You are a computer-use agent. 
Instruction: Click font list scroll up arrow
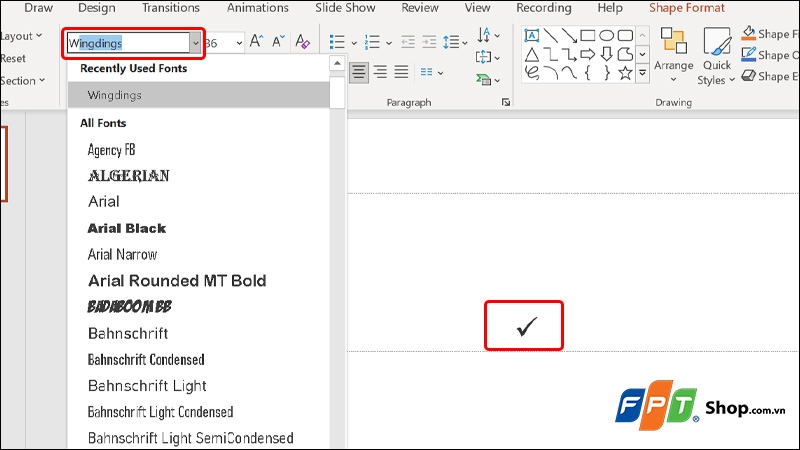337,63
